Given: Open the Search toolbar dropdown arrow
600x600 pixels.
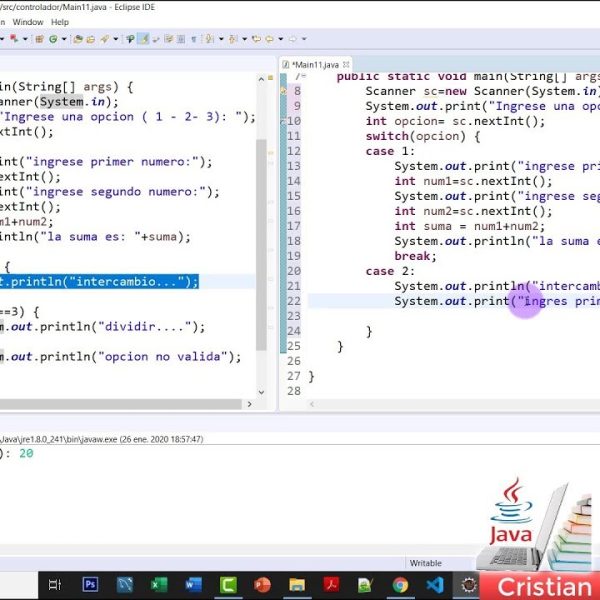Looking at the screenshot, I should click(116, 39).
